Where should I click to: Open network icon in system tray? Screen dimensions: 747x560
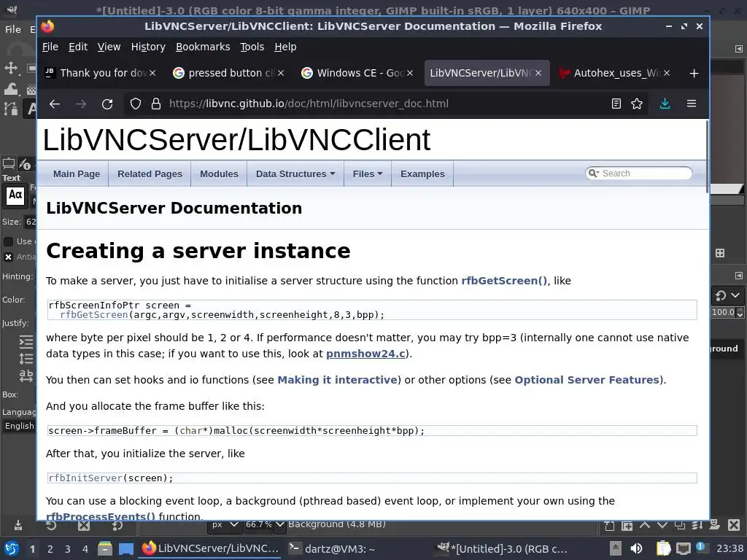(x=683, y=548)
